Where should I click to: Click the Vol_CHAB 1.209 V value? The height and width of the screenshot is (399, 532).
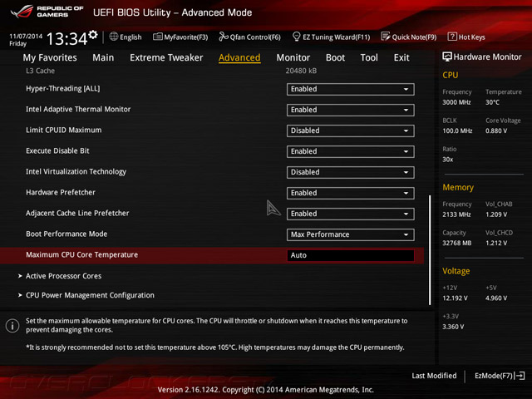[496, 214]
